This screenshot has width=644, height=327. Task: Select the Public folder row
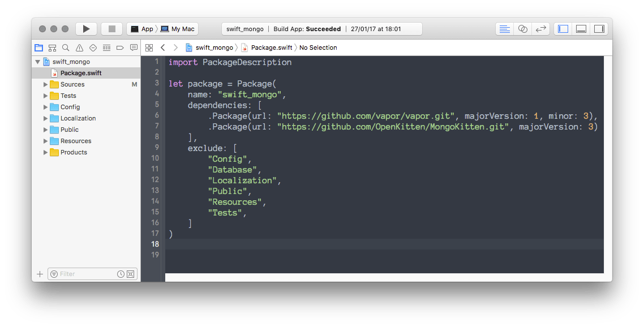[x=86, y=130]
